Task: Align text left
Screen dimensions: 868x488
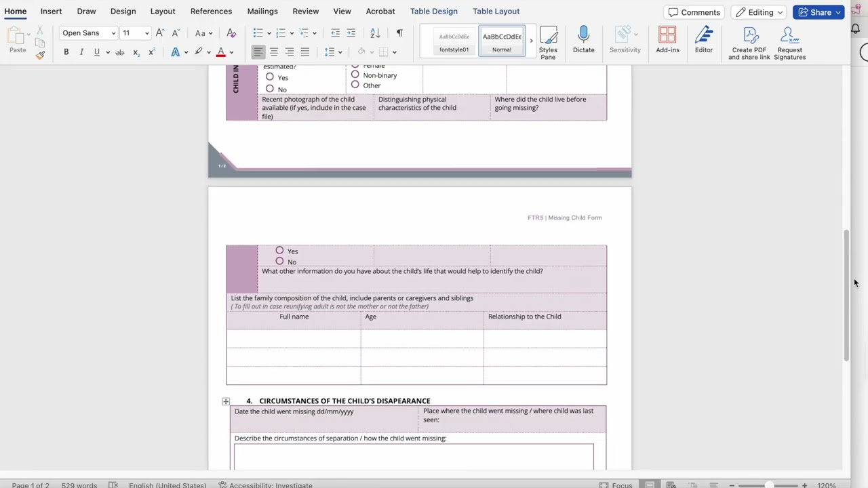Action: [x=258, y=52]
